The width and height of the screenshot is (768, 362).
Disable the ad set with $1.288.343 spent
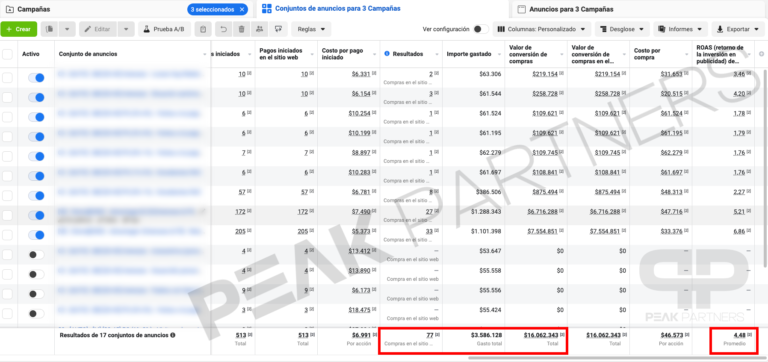36,216
